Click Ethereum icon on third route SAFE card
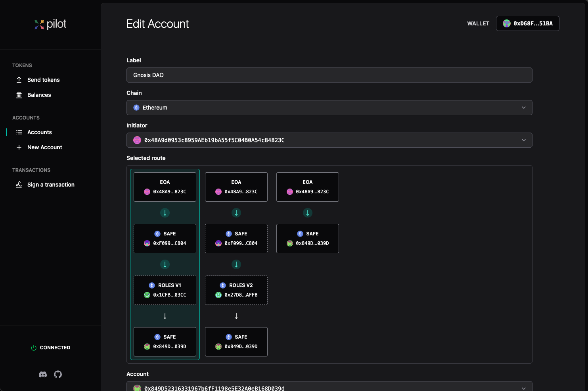 tap(300, 234)
